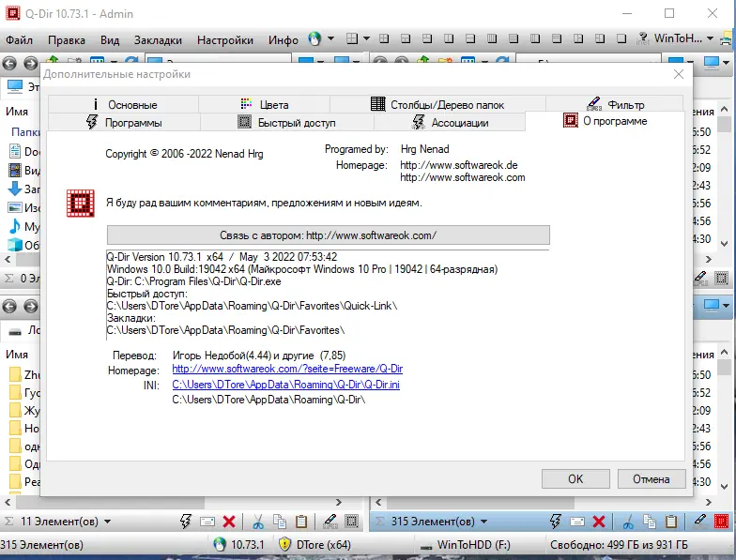Confirm with the OK button
This screenshot has width=736, height=560.
pos(575,478)
